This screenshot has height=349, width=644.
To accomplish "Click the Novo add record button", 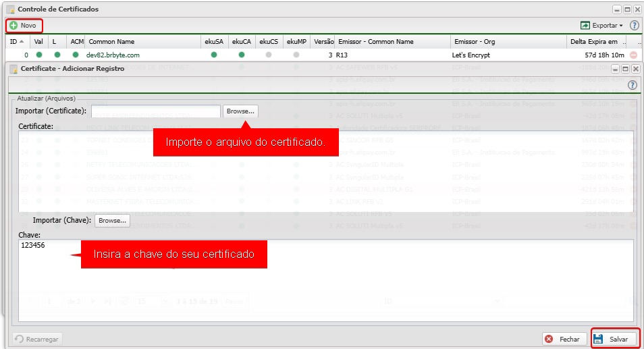I will pos(24,25).
